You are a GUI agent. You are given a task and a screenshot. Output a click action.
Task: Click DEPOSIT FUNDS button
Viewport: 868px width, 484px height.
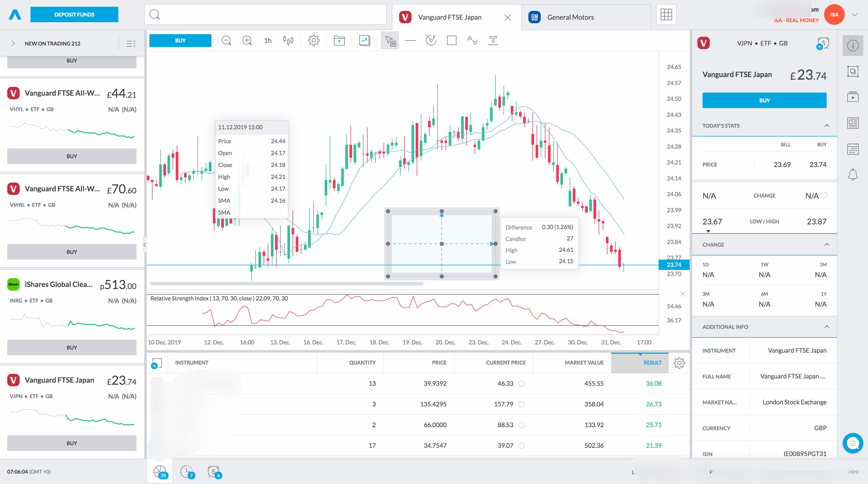(x=74, y=14)
